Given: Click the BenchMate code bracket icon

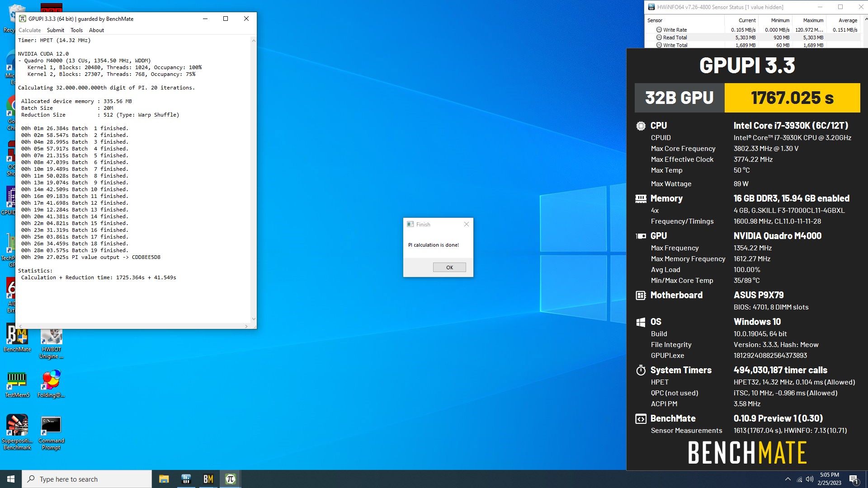Looking at the screenshot, I should (641, 419).
